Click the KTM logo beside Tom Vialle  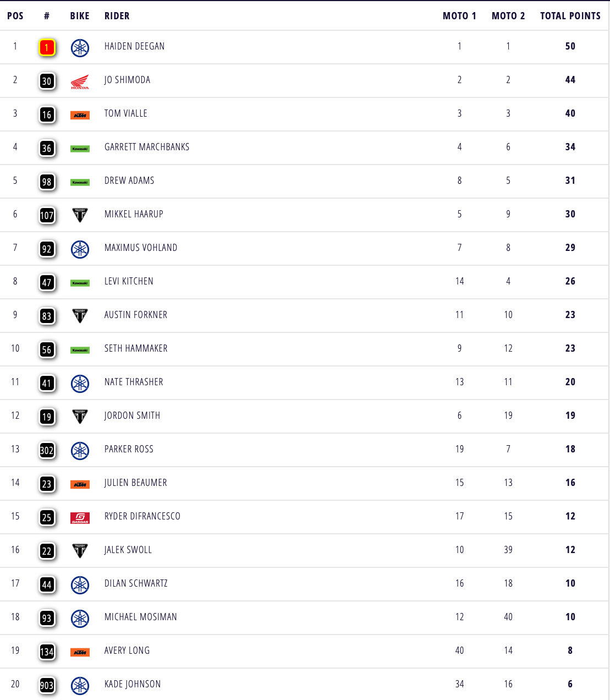click(80, 115)
